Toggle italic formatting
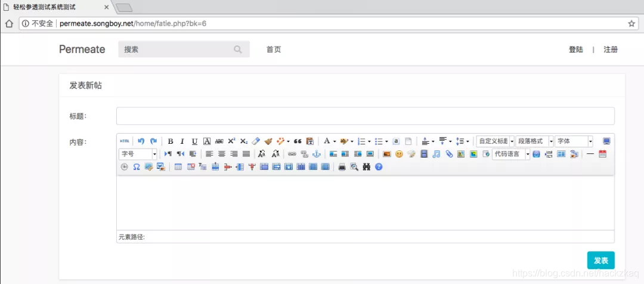Screen dimensions: 644x284 [x=182, y=141]
